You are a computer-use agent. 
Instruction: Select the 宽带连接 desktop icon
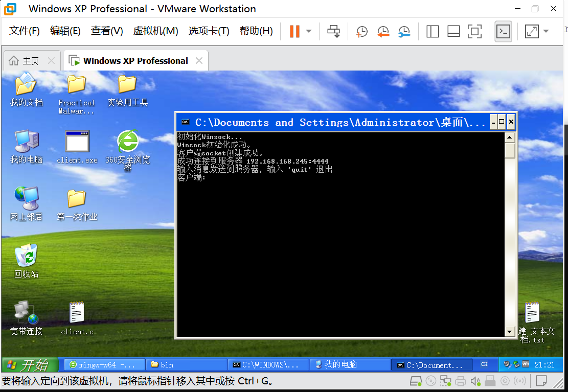26,318
